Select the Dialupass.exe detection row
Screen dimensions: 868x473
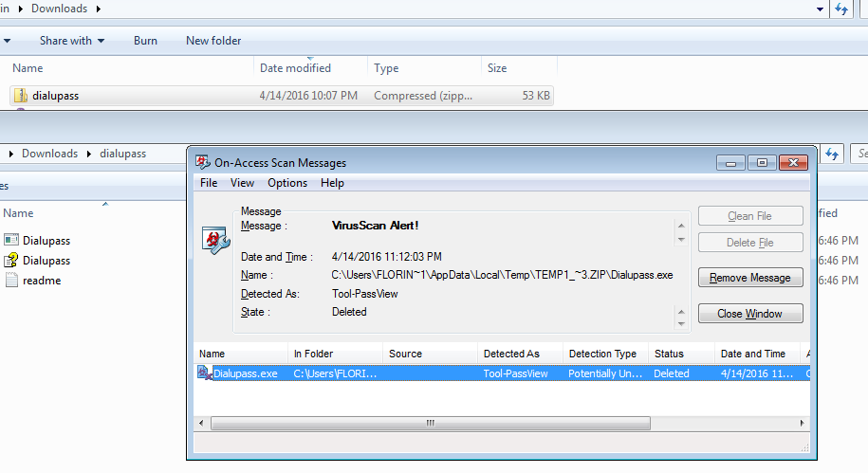pyautogui.click(x=503, y=373)
